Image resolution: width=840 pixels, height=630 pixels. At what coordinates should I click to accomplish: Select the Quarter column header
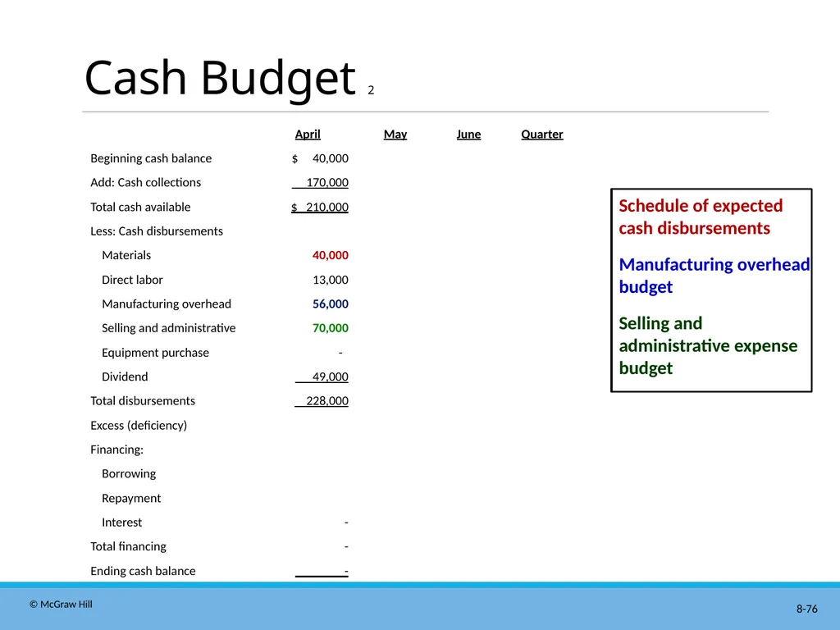pos(542,134)
